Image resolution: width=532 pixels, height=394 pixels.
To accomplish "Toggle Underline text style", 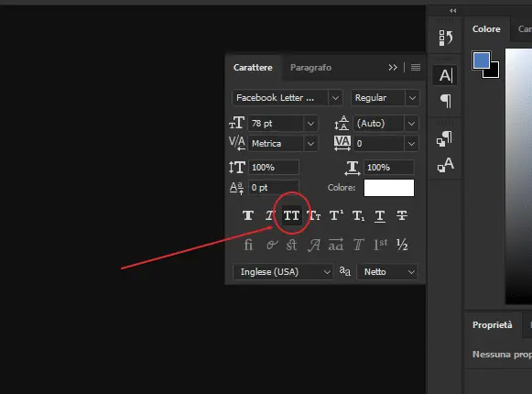I will 380,215.
